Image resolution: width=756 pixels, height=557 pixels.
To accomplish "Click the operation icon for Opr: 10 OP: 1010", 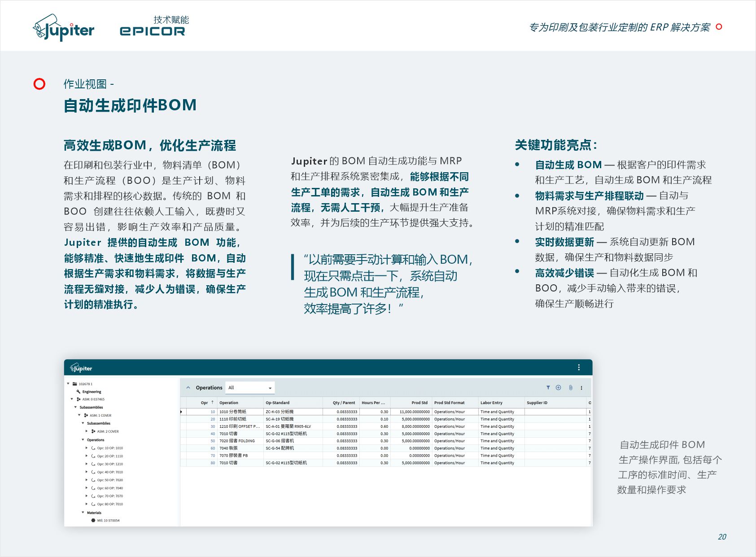I will [x=93, y=448].
